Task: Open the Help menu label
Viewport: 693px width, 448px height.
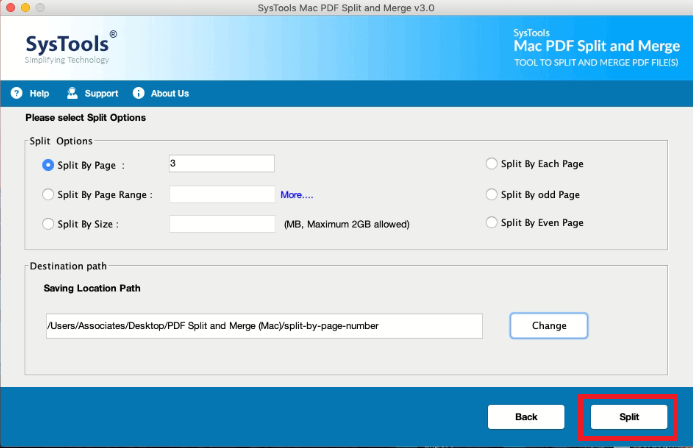Action: (x=39, y=94)
